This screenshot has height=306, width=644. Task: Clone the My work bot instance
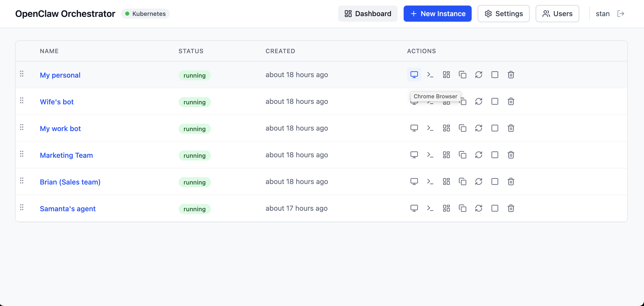click(462, 128)
